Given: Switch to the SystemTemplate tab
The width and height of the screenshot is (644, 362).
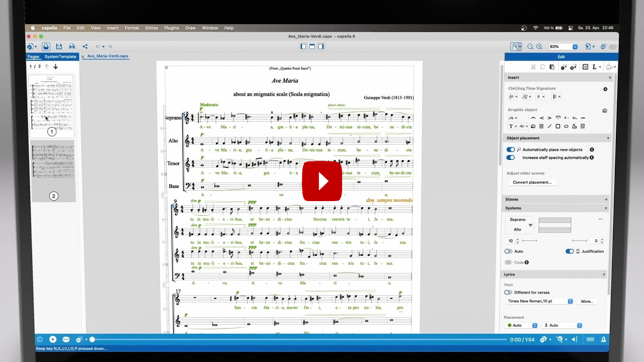Looking at the screenshot, I should coord(60,57).
